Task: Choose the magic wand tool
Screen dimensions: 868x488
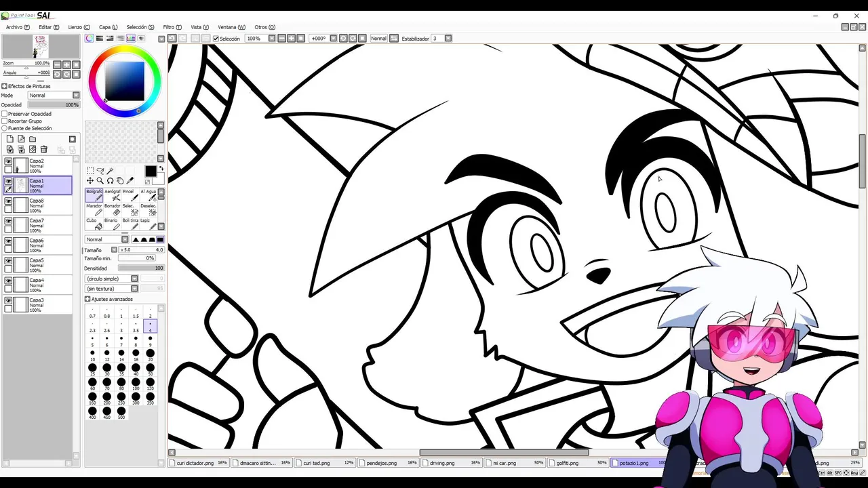Action: tap(110, 171)
